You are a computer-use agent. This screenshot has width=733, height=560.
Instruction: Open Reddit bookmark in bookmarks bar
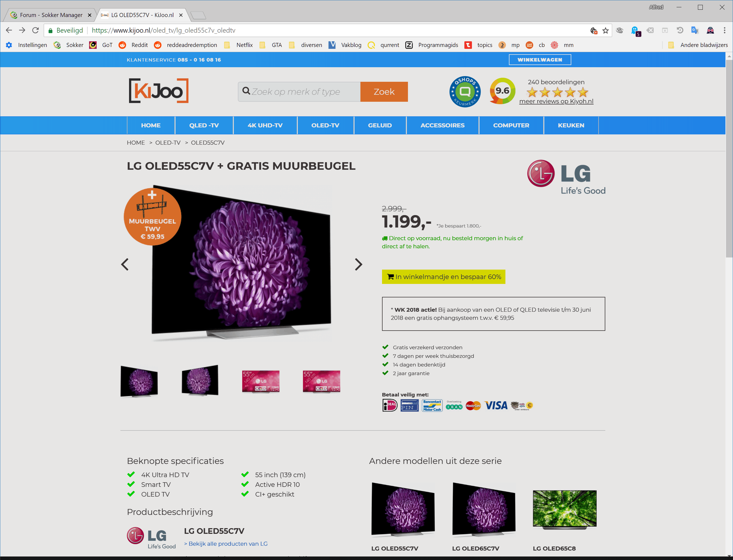[133, 45]
